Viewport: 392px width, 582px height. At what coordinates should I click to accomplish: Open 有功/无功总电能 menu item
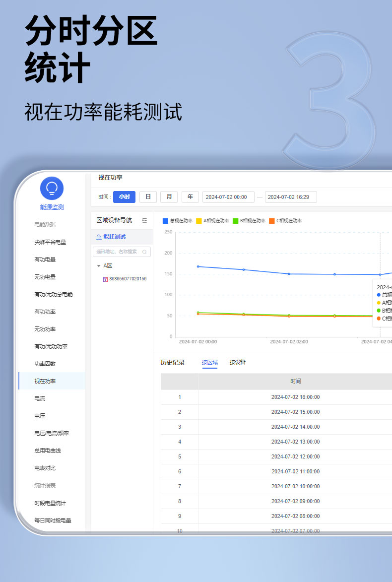pyautogui.click(x=54, y=294)
